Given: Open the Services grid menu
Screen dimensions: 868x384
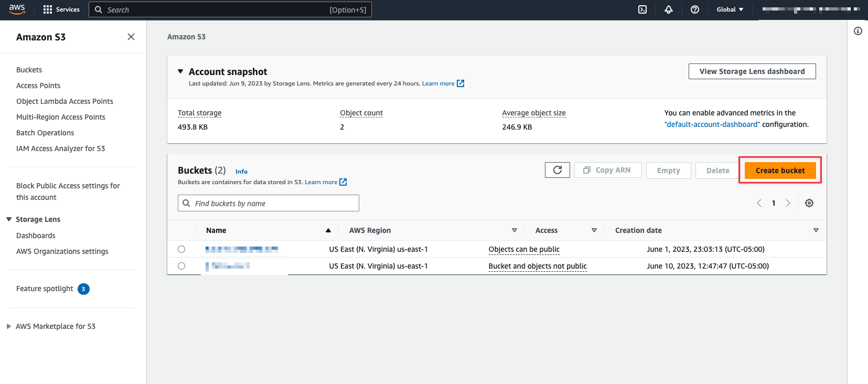Looking at the screenshot, I should point(61,9).
